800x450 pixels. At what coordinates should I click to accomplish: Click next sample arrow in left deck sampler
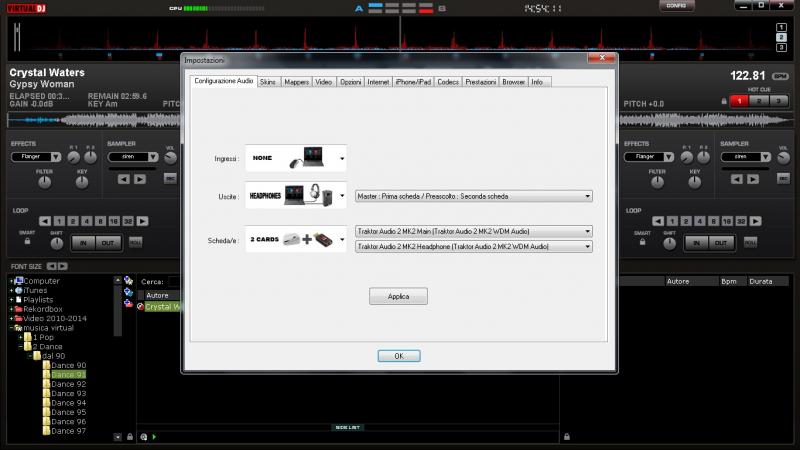click(140, 179)
